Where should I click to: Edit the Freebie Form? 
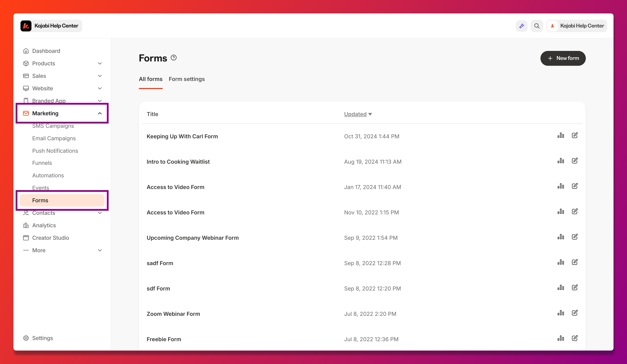(x=574, y=338)
